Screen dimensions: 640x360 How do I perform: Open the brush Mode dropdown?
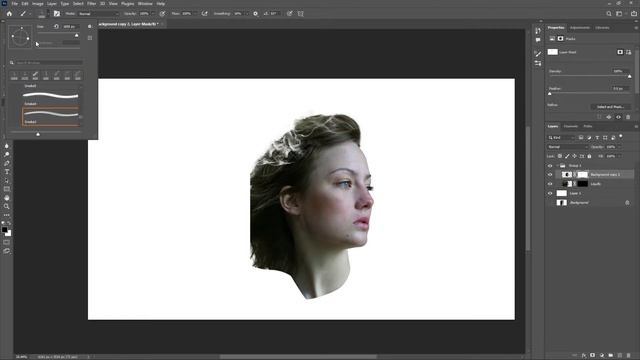point(98,13)
